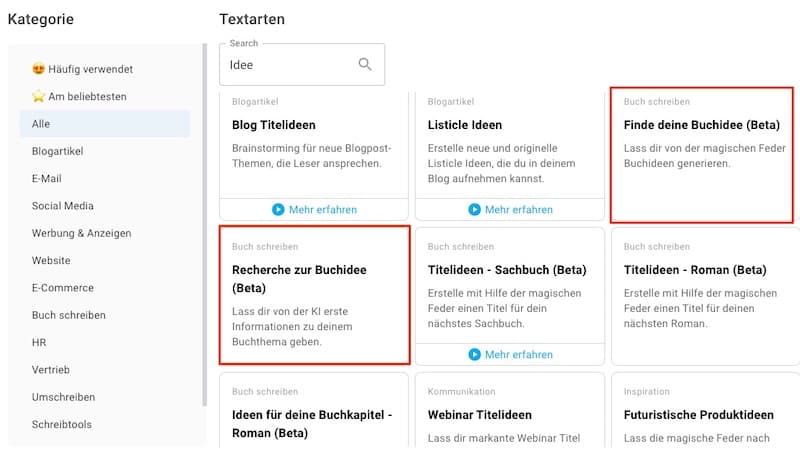Click the Häufig verwendet emoji icon
Viewport: 800px width, 463px height.
[x=39, y=69]
